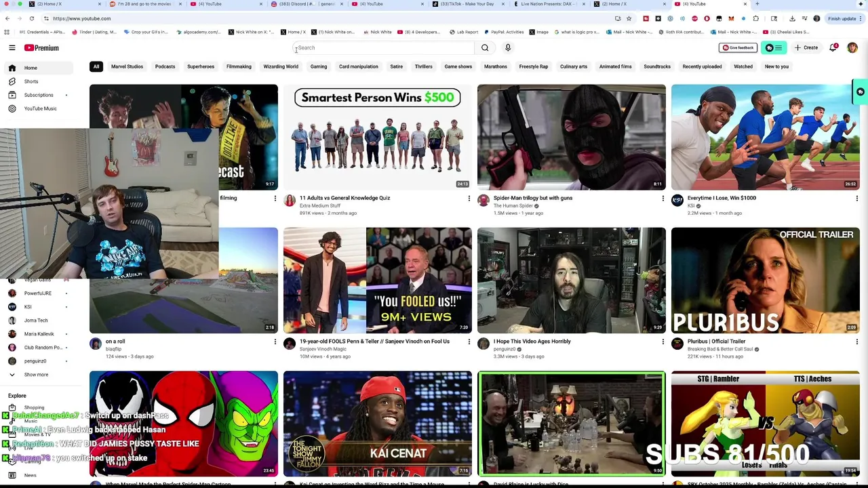
Task: Select the Marvel Studios chip
Action: point(127,66)
